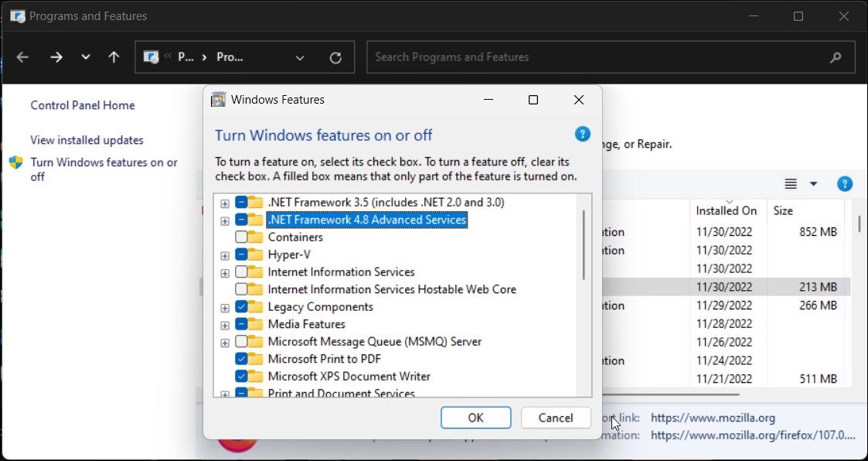This screenshot has height=461, width=868.
Task: Expand the Hyper-V tree node
Action: coord(225,256)
